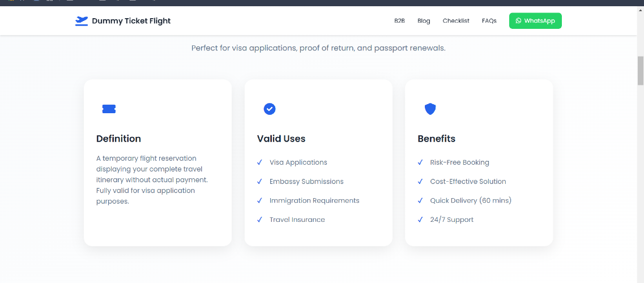The width and height of the screenshot is (644, 283).
Task: Open the FAQs navigation link
Action: pyautogui.click(x=489, y=21)
